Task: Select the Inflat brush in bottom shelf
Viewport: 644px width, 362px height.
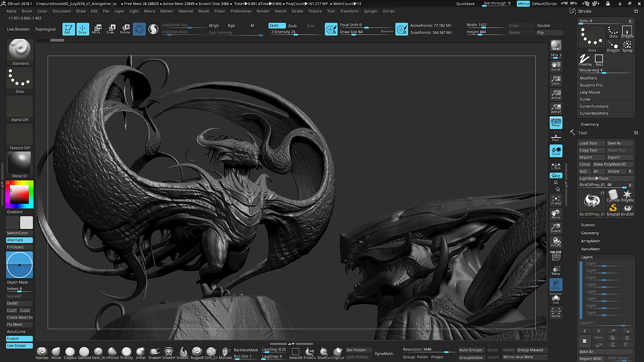Action: pyautogui.click(x=141, y=353)
